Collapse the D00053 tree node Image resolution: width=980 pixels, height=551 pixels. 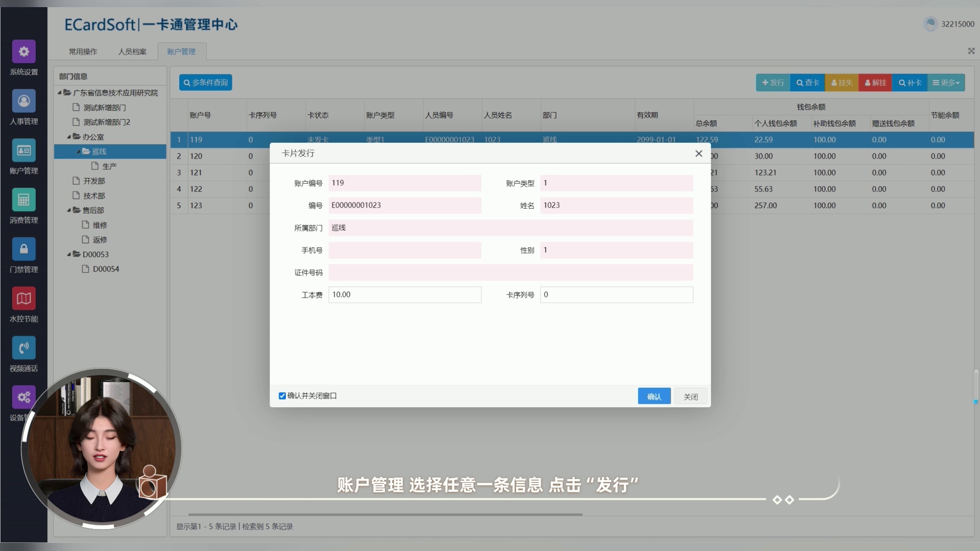(x=69, y=254)
